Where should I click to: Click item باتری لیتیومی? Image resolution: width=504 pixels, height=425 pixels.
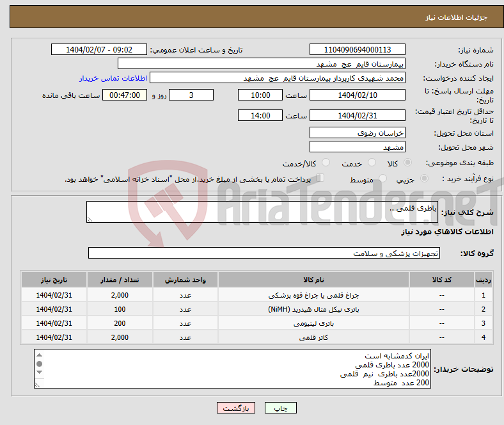(313, 323)
